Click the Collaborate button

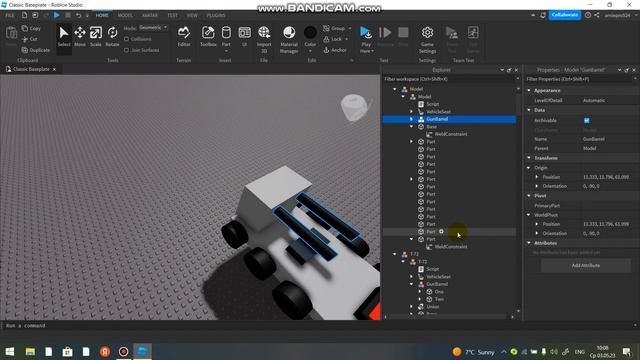point(564,15)
